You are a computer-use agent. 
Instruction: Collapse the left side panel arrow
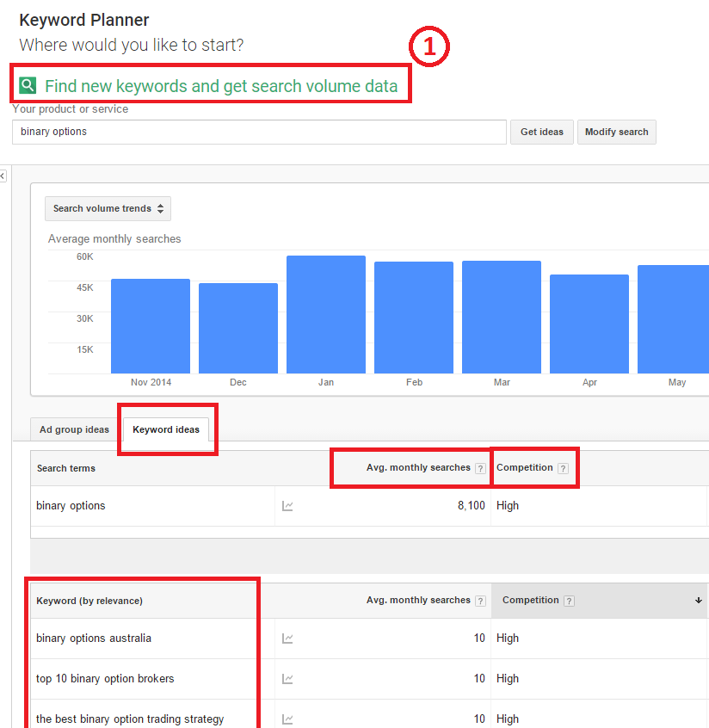pyautogui.click(x=3, y=176)
